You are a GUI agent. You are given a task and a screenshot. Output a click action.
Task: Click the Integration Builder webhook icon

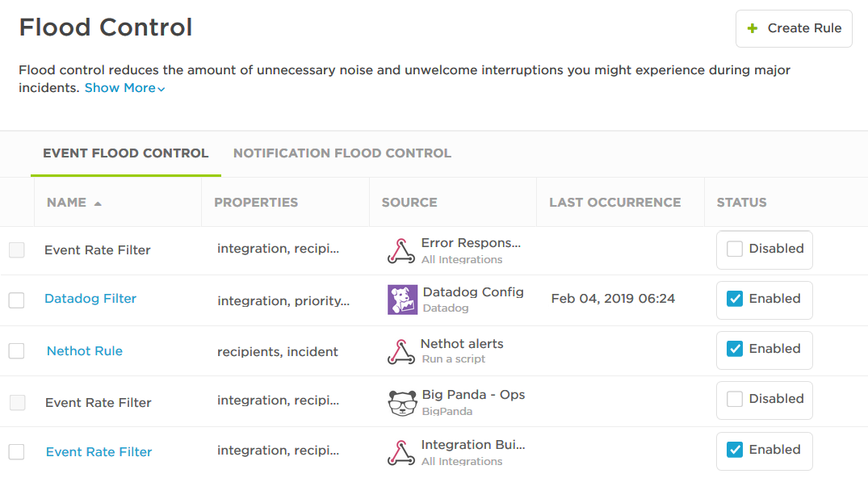pos(401,452)
